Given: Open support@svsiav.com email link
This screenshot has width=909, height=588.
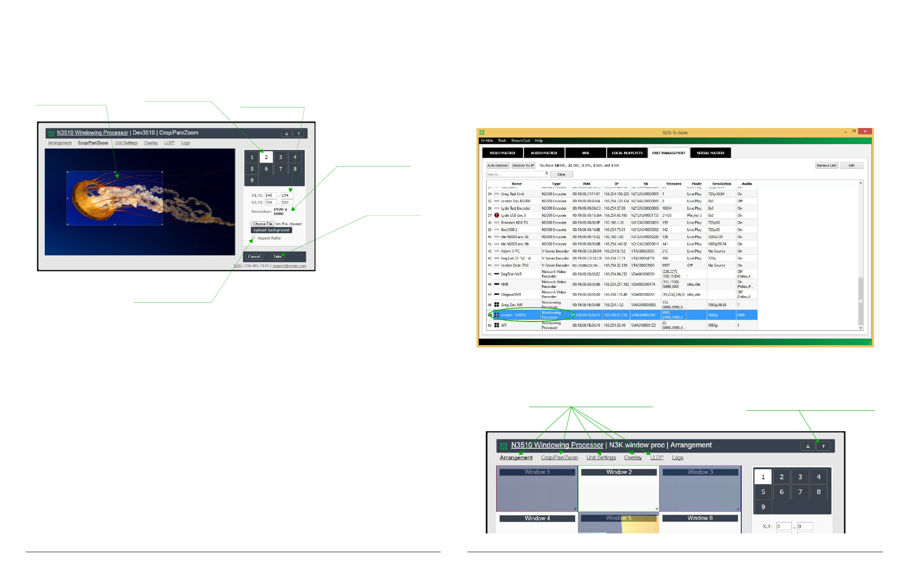Looking at the screenshot, I should [x=289, y=266].
